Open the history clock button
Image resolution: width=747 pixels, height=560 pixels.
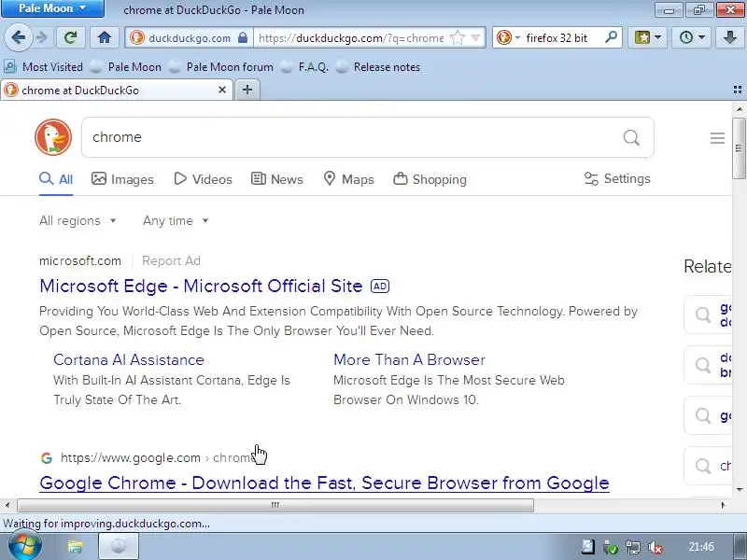click(691, 37)
